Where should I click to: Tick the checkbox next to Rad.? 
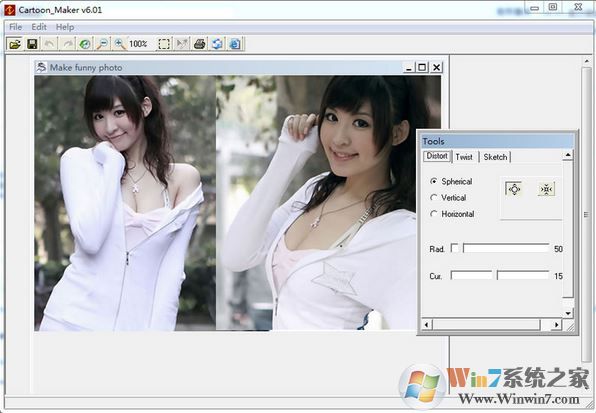(455, 248)
